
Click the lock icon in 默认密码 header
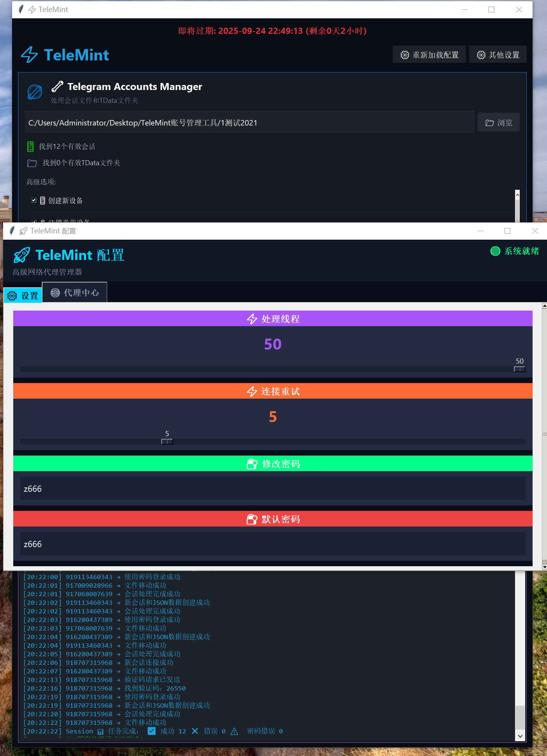pos(252,519)
